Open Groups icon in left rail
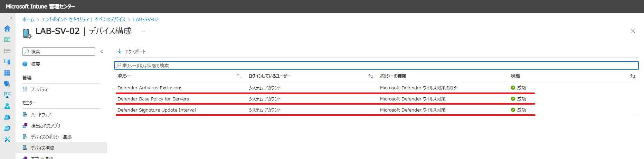Screen dimensions: 644x159 tap(7, 117)
